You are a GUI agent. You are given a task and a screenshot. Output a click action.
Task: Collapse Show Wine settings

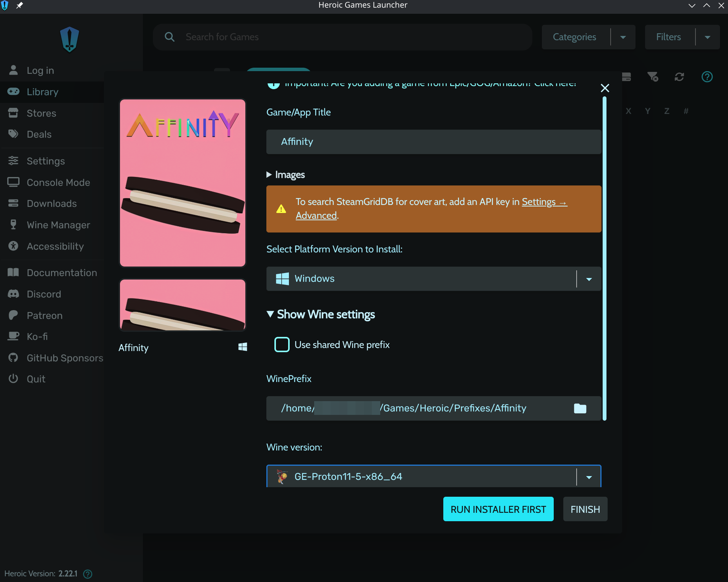(321, 314)
